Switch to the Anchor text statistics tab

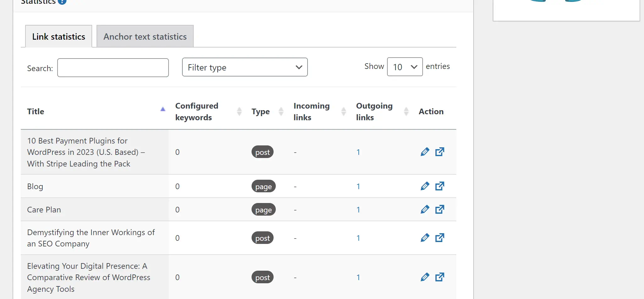[x=145, y=36]
